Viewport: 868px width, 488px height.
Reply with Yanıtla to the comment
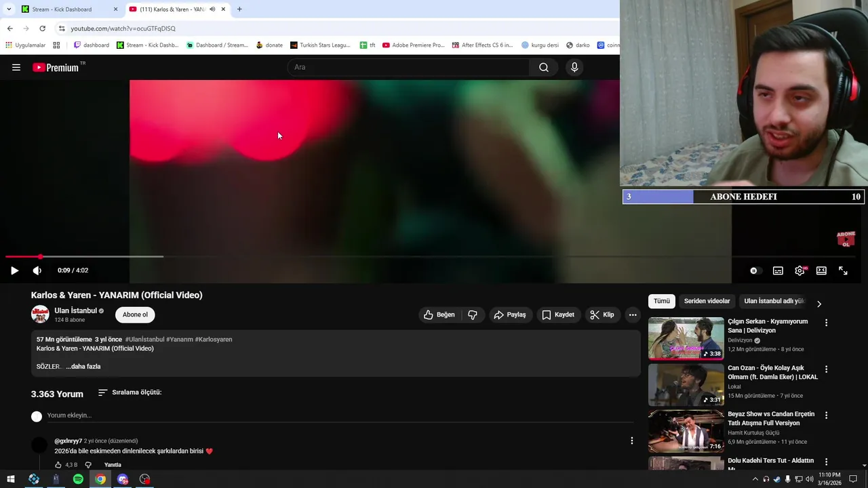[113, 465]
